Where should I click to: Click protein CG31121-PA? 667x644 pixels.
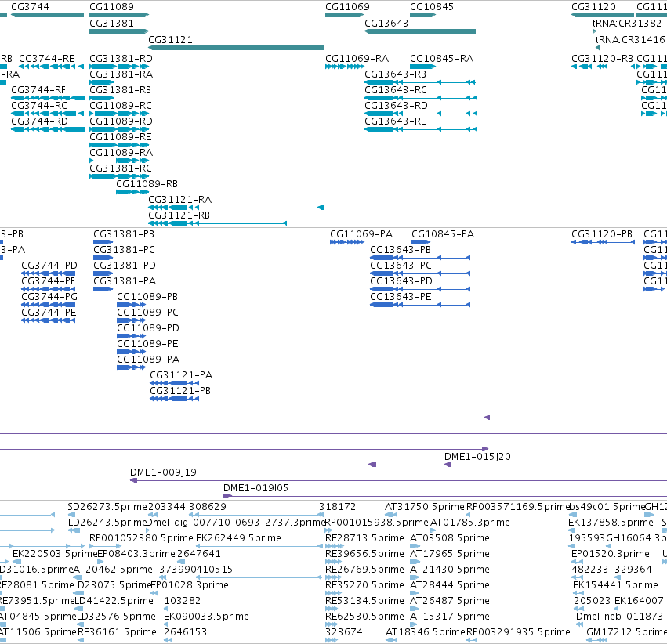[x=175, y=383]
